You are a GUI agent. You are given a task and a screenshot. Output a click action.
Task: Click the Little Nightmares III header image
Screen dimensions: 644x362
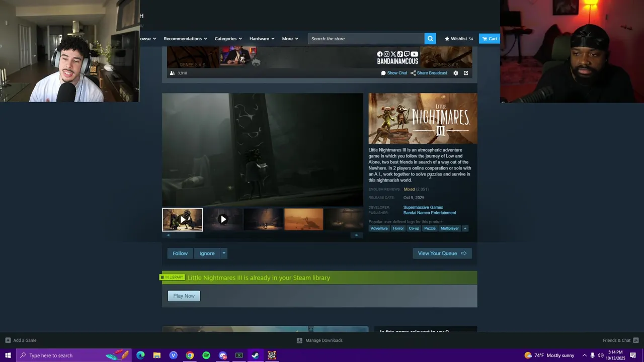click(423, 119)
